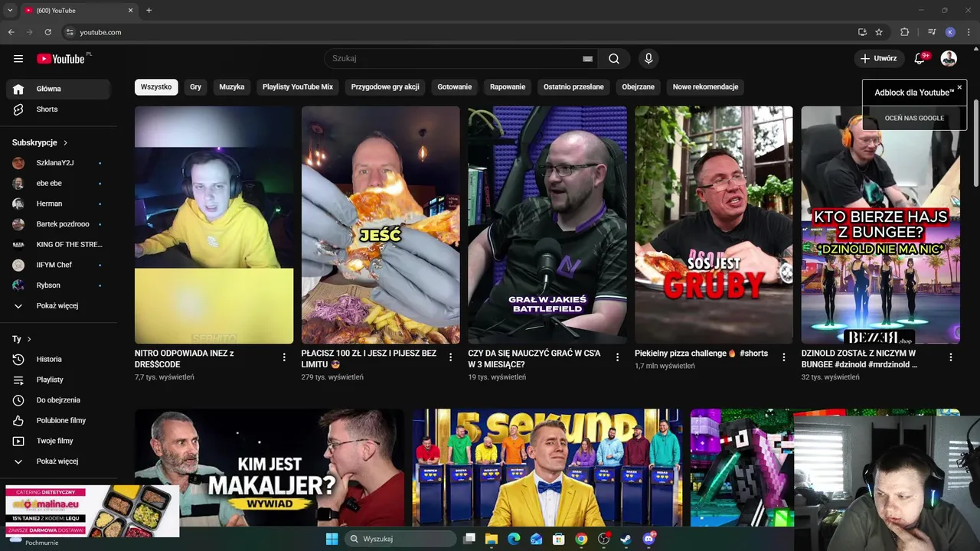Select Playlisty YouTube Mix chip
The image size is (980, 551).
[298, 86]
